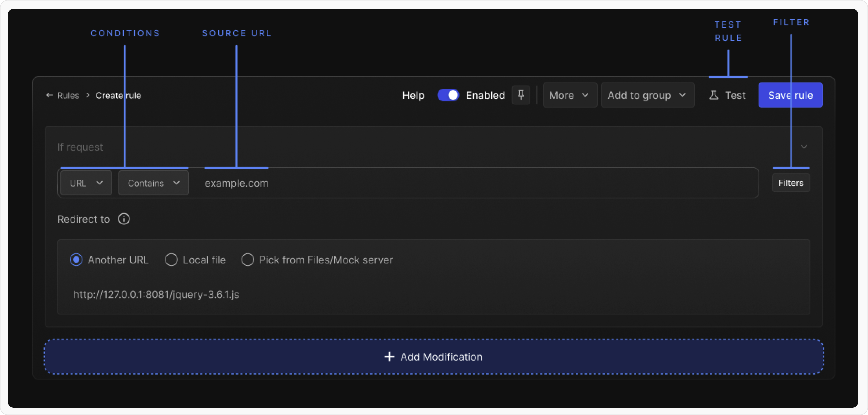This screenshot has width=868, height=415.
Task: Click the plus icon on Add Modification
Action: point(389,357)
